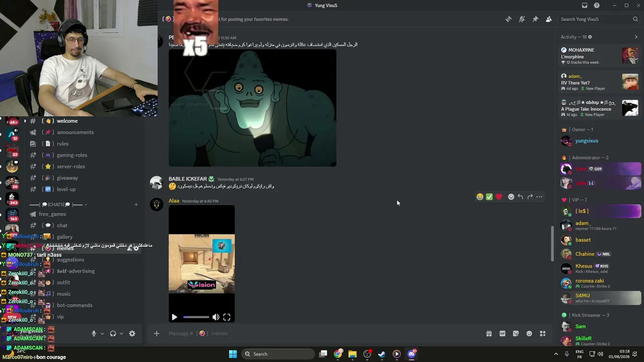Screen dimensions: 644x362
Task: Open Steam from the taskbar
Action: [382, 354]
